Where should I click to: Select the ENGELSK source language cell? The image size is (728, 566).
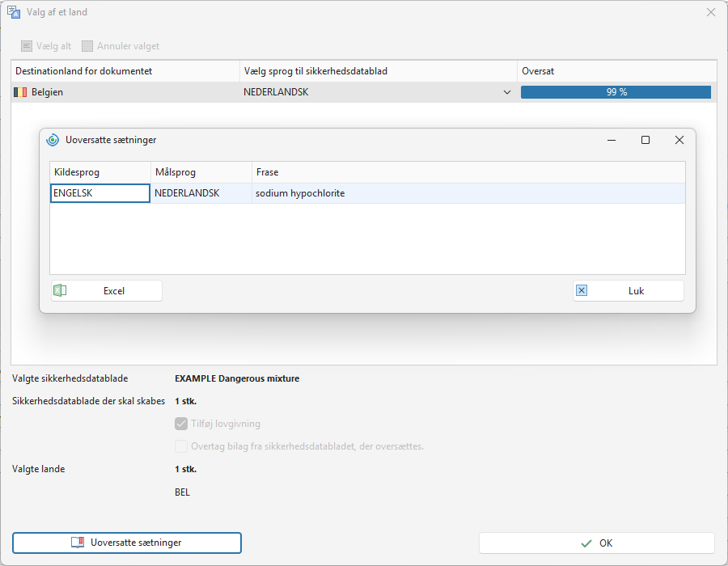point(100,193)
